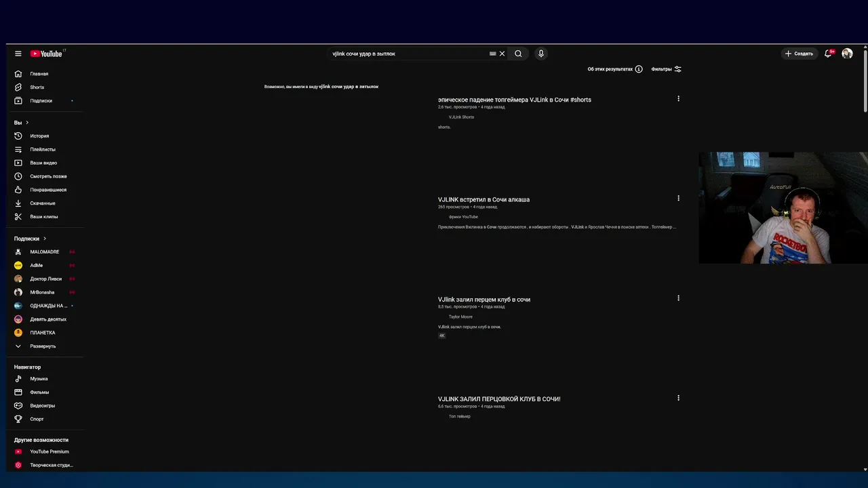Click the Создать create button
The height and width of the screenshot is (488, 868).
799,54
